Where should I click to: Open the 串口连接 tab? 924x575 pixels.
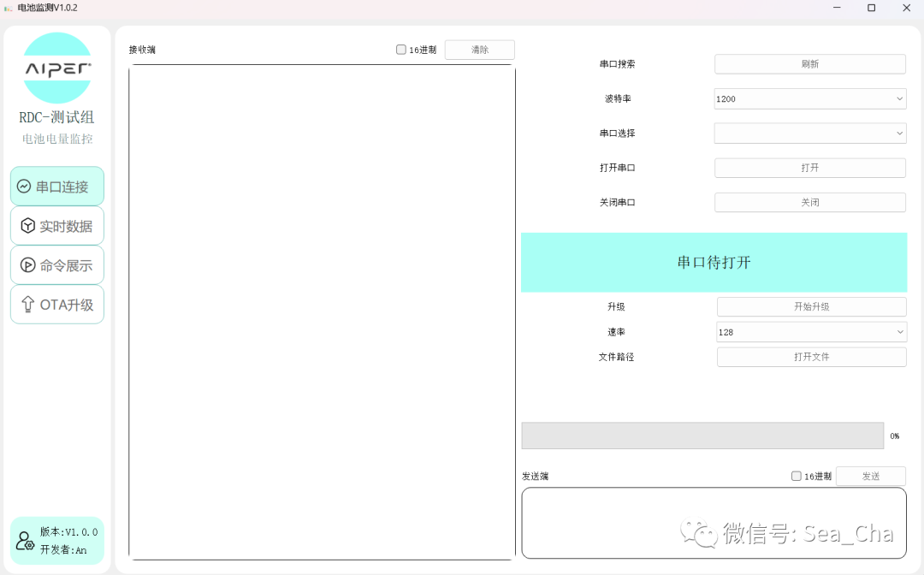point(57,187)
